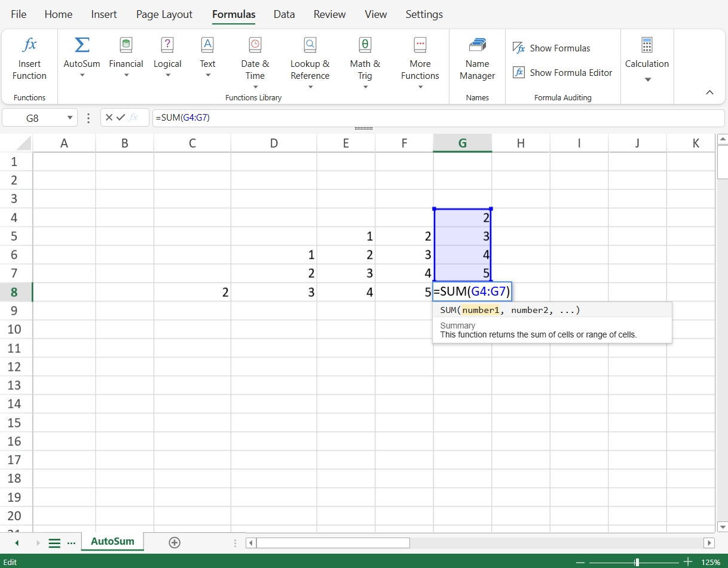The image size is (728, 568).
Task: Switch to the Data tab
Action: [x=284, y=14]
